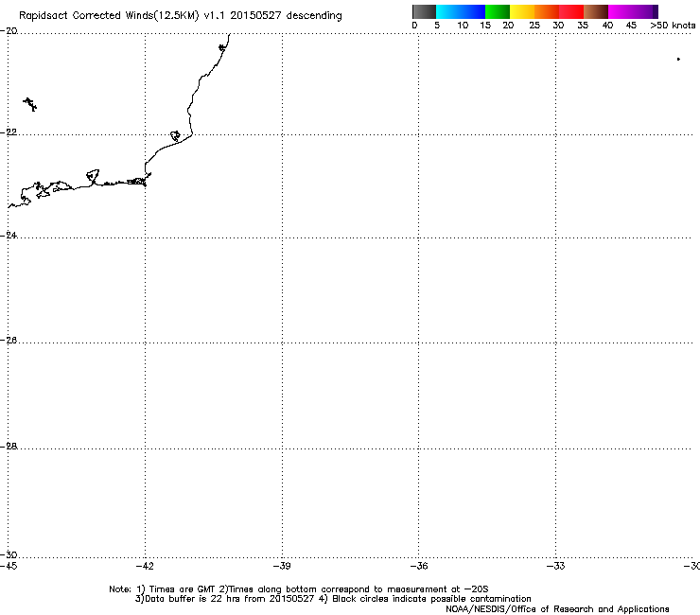The width and height of the screenshot is (700, 615).
Task: Click the -45 longitude axis label
Action: click(x=9, y=567)
